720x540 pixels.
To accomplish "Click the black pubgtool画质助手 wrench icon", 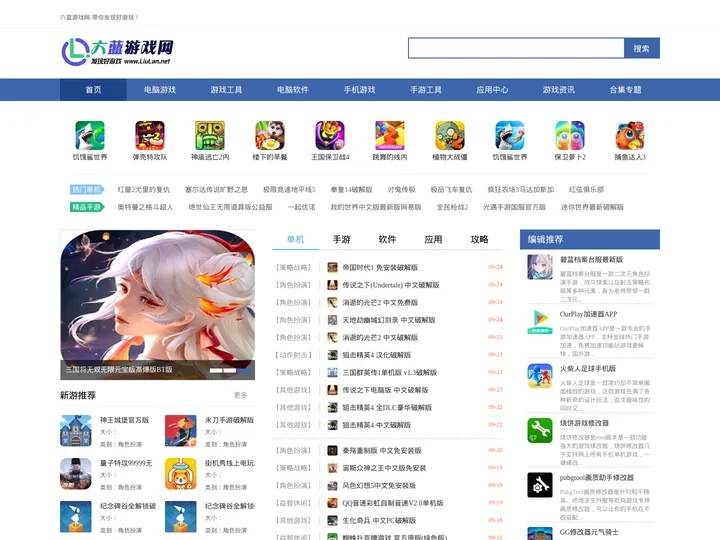I will coord(540,485).
